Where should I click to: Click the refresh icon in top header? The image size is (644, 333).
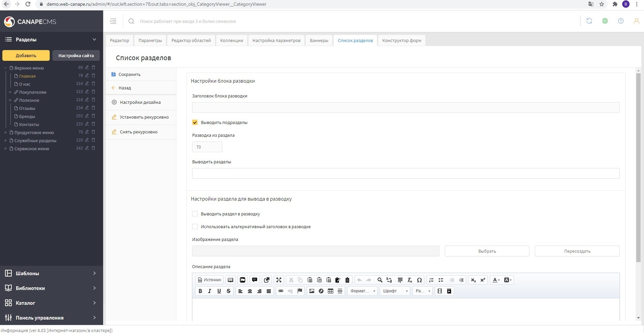[x=589, y=21]
